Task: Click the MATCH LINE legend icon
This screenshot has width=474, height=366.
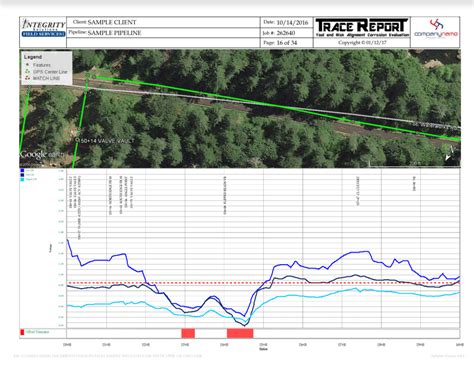Action: (28, 78)
